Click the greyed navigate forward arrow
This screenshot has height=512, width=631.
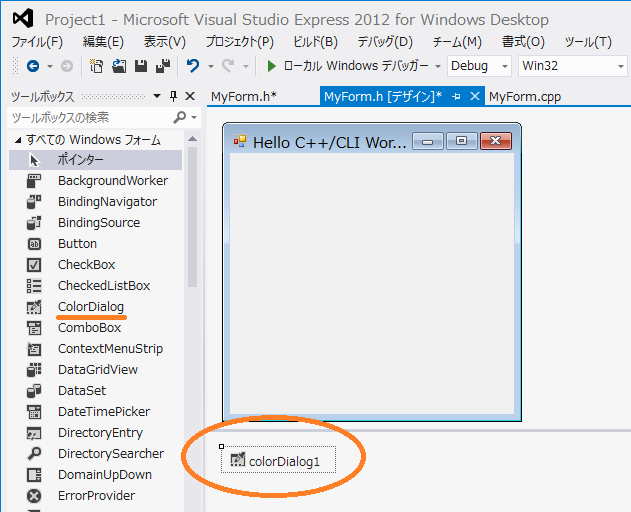pyautogui.click(x=67, y=66)
